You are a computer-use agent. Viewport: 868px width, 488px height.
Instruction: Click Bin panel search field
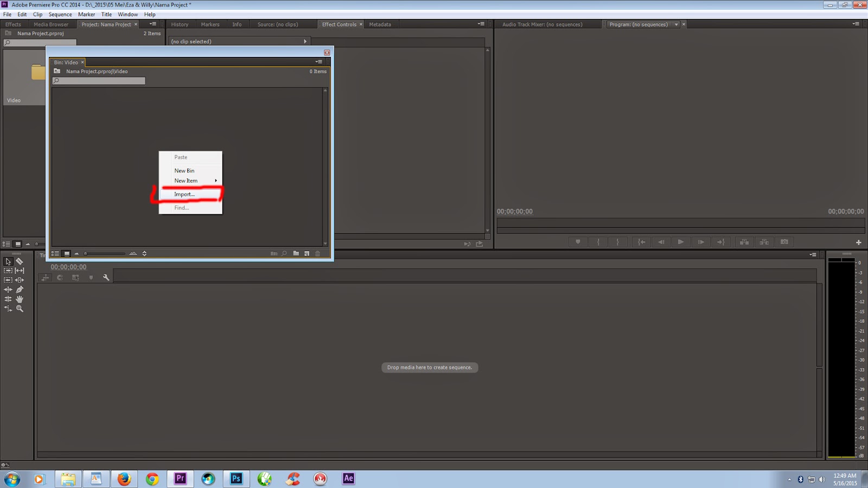[99, 81]
